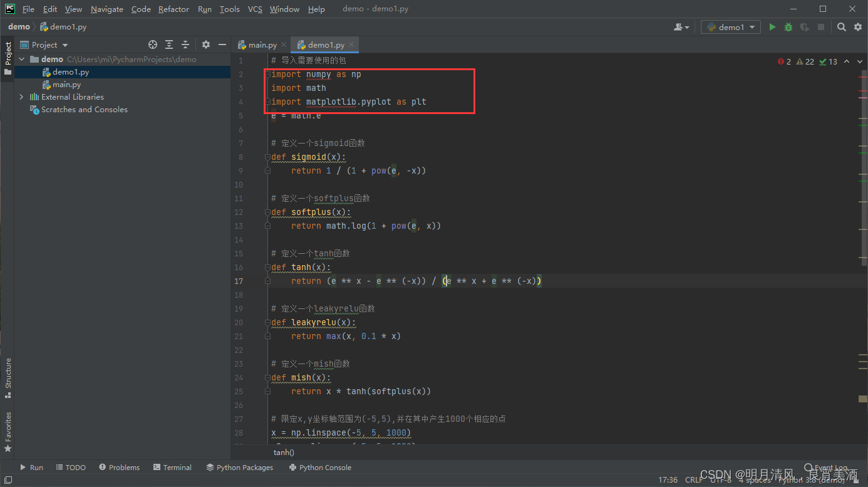Open the TODO tool window

coord(71,468)
